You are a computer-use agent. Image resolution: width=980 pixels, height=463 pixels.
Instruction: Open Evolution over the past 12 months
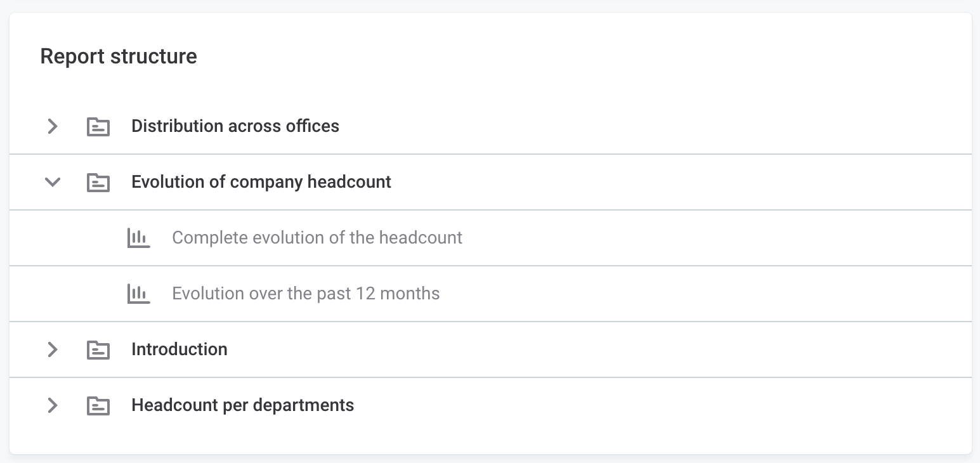pos(306,294)
